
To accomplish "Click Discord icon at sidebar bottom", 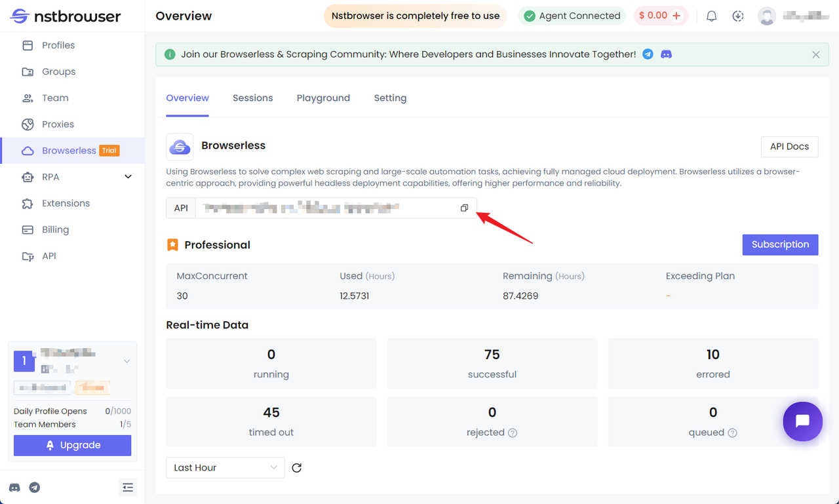I will (14, 488).
